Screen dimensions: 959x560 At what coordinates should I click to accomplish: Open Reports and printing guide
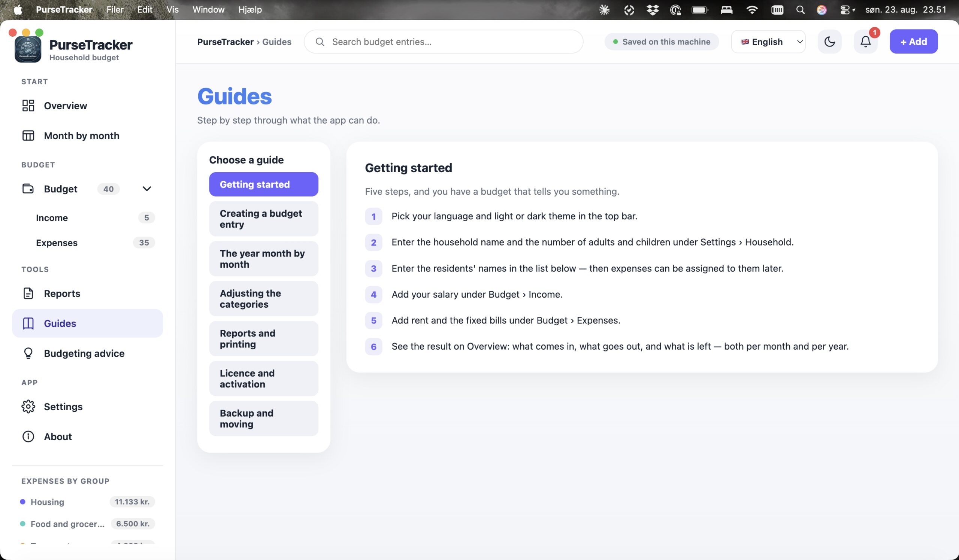coord(263,338)
